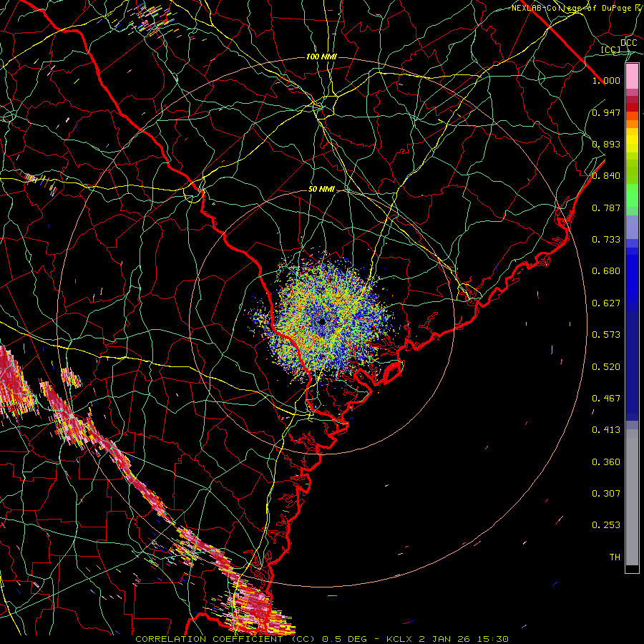Select the 0.573 scale value
The width and height of the screenshot is (644, 644).
[x=606, y=335]
